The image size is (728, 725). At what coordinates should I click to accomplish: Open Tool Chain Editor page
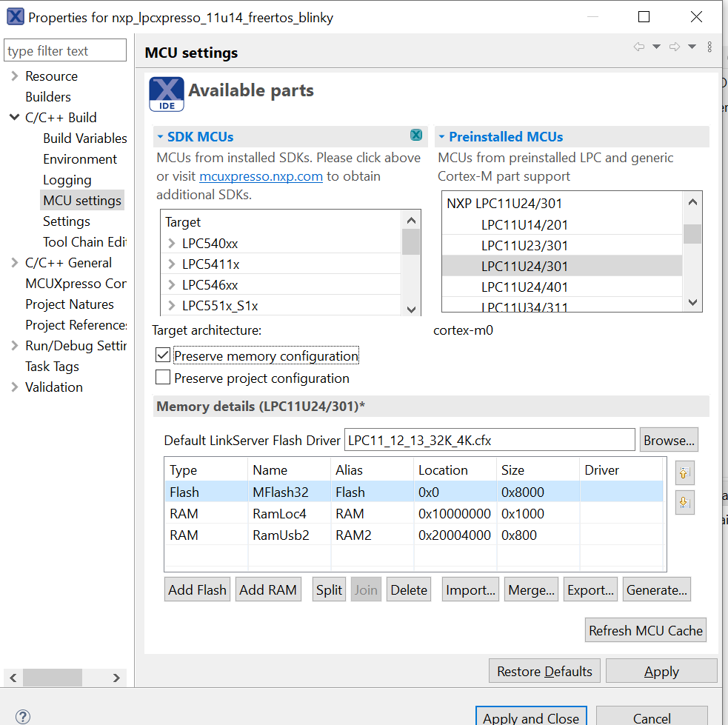click(84, 242)
